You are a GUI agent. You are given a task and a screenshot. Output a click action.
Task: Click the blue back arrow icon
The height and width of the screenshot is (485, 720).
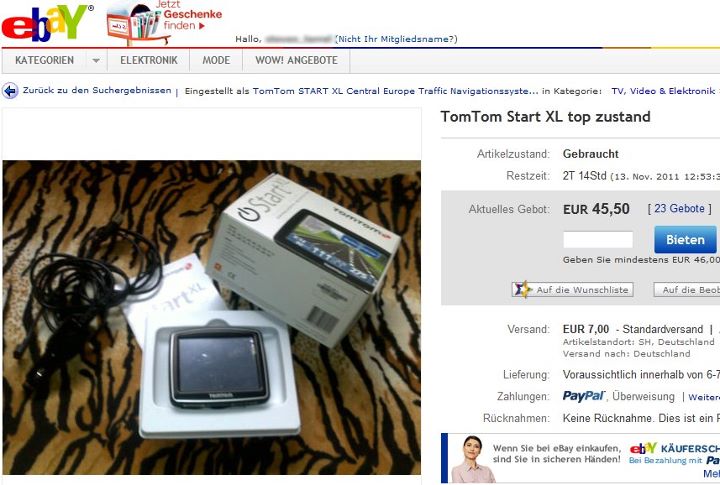click(10, 90)
